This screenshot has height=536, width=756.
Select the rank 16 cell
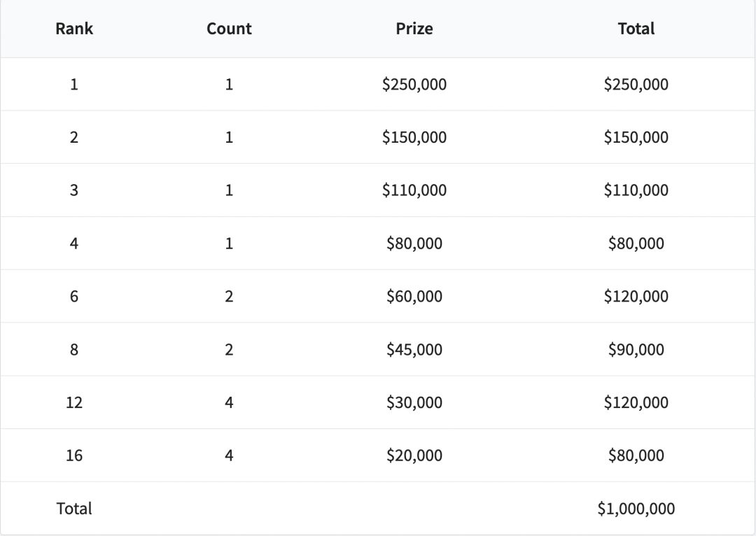74,456
